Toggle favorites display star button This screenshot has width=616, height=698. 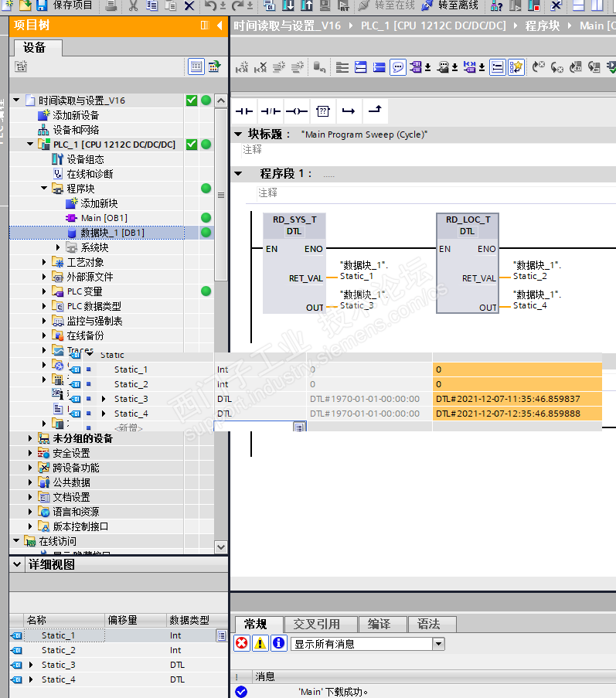pos(516,66)
